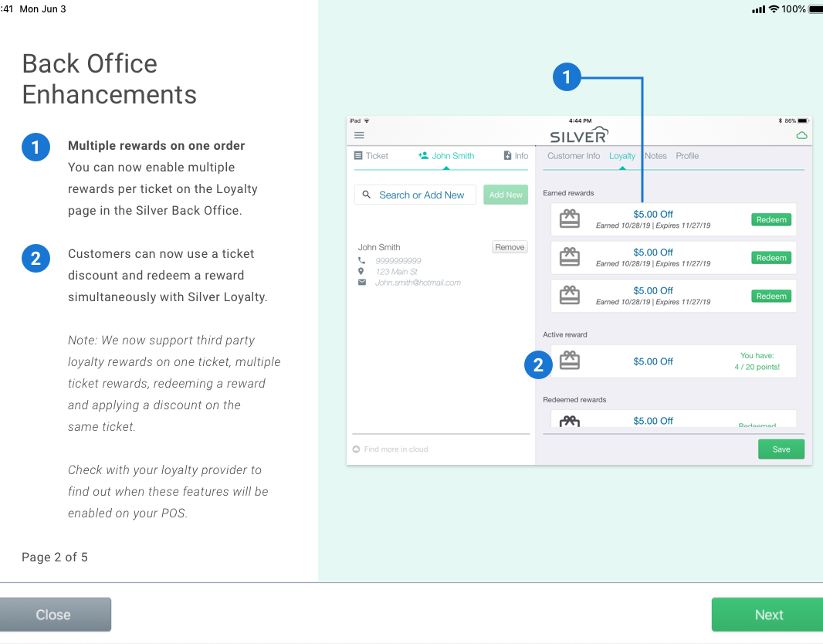This screenshot has height=644, width=823.
Task: Redeem the first $5.00 Off earned reward
Action: [x=771, y=220]
